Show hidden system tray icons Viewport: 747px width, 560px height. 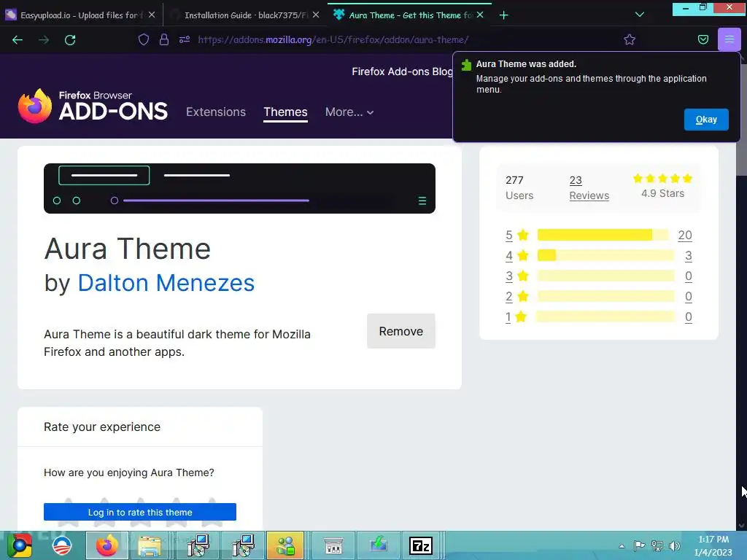coord(622,546)
